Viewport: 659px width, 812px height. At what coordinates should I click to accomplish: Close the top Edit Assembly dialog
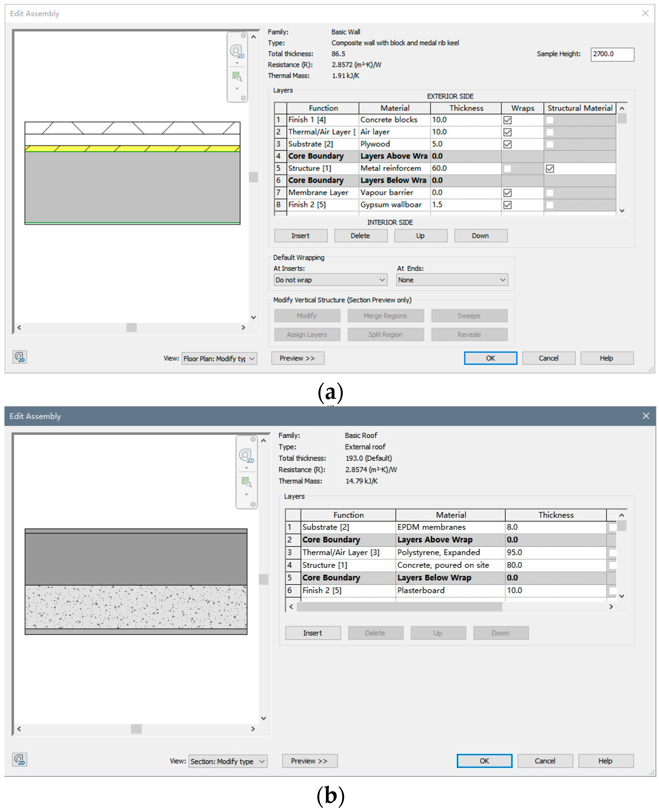click(x=645, y=13)
